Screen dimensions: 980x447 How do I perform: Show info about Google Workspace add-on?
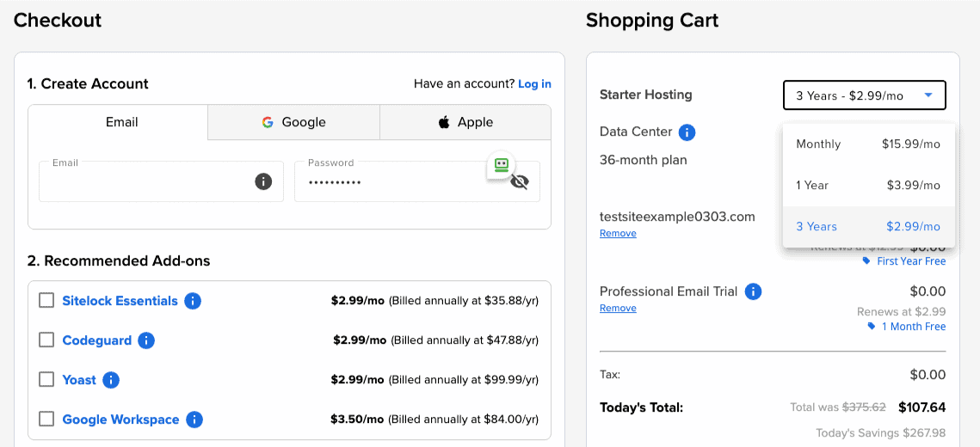194,419
